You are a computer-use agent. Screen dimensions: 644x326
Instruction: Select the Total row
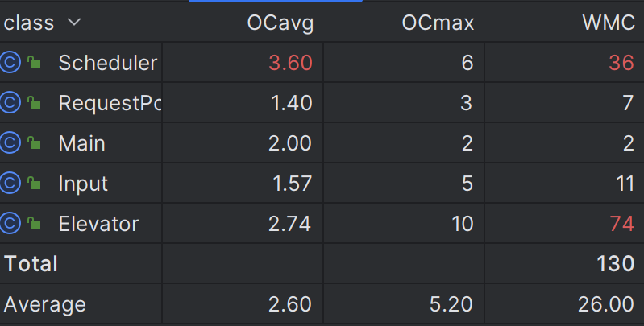tap(322, 263)
